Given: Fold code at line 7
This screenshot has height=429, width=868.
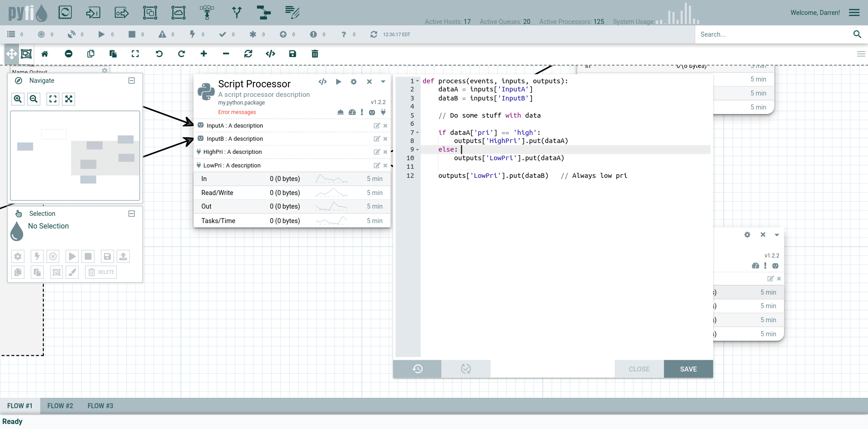Looking at the screenshot, I should (417, 133).
